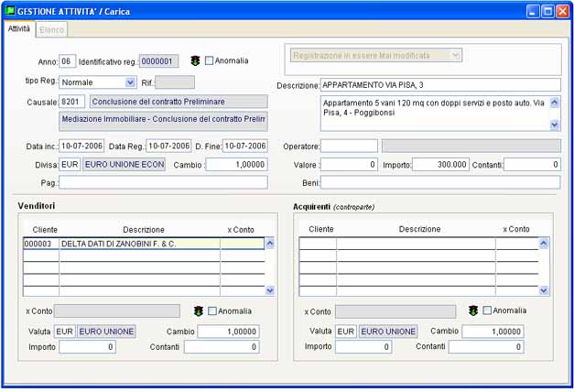Click Mediazione Immobiliare description box
The image size is (574, 392).
point(163,121)
